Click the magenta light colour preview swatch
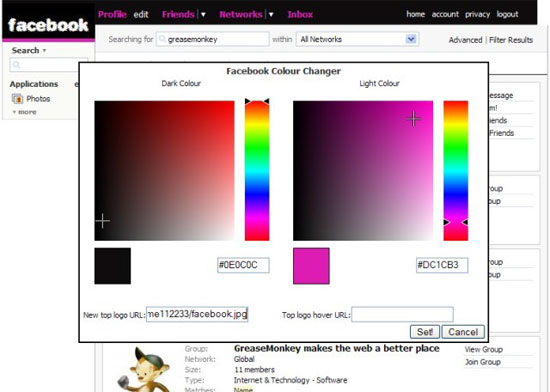Screen dimensions: 550x392 311,266
